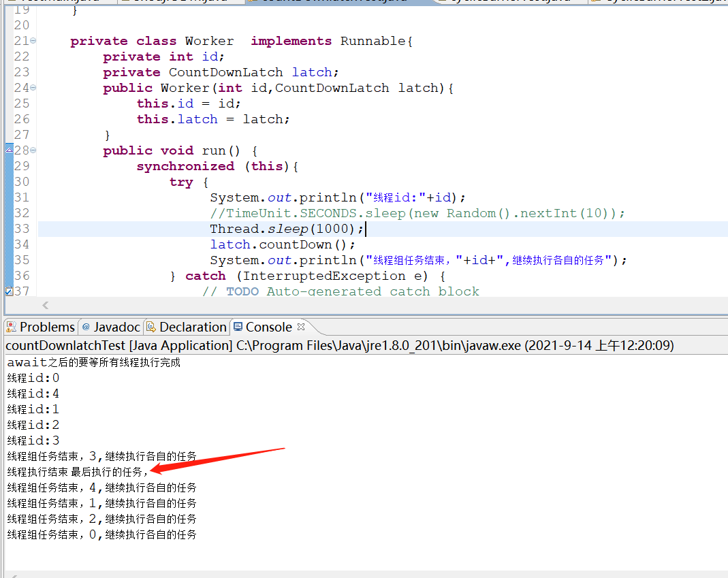
Task: Click the console launch title 'countDownlatchTest [Java Application]'
Action: pyautogui.click(x=119, y=345)
